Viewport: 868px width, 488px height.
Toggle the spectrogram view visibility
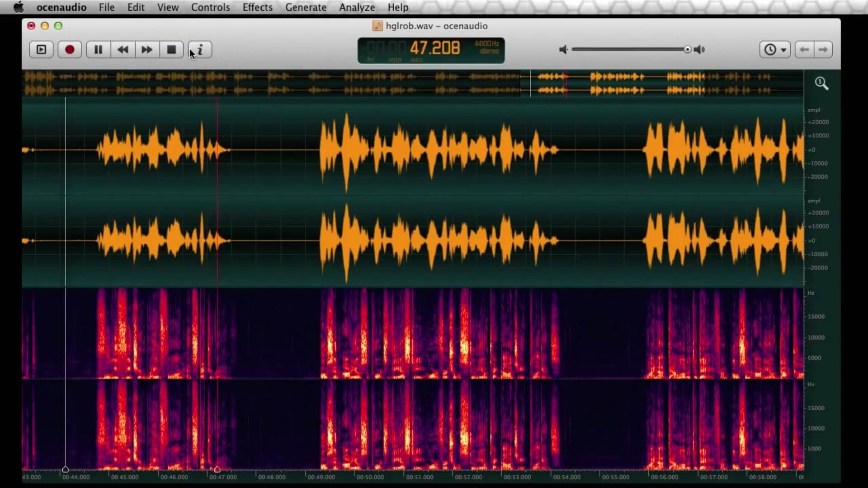[x=167, y=7]
